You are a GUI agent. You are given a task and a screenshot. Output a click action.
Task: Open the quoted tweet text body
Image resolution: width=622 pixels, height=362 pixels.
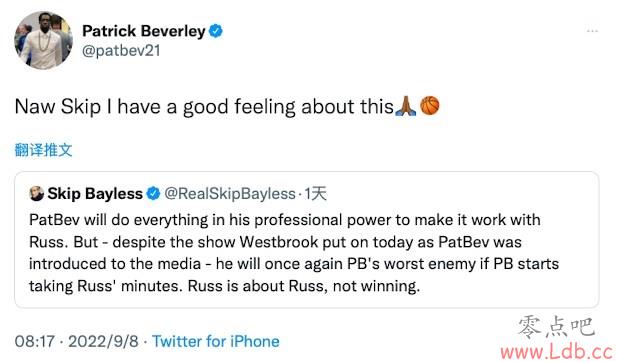(294, 253)
